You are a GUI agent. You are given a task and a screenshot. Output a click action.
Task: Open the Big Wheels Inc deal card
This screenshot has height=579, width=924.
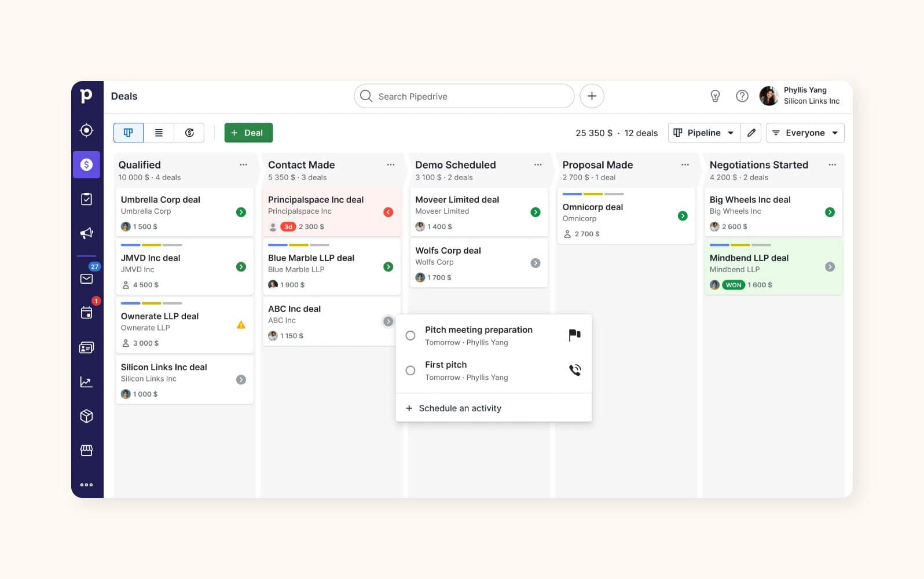click(773, 212)
